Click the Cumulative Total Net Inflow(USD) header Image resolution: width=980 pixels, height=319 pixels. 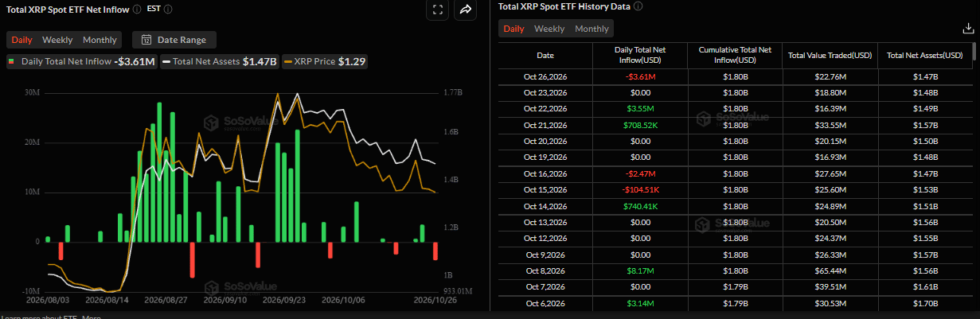pyautogui.click(x=735, y=56)
